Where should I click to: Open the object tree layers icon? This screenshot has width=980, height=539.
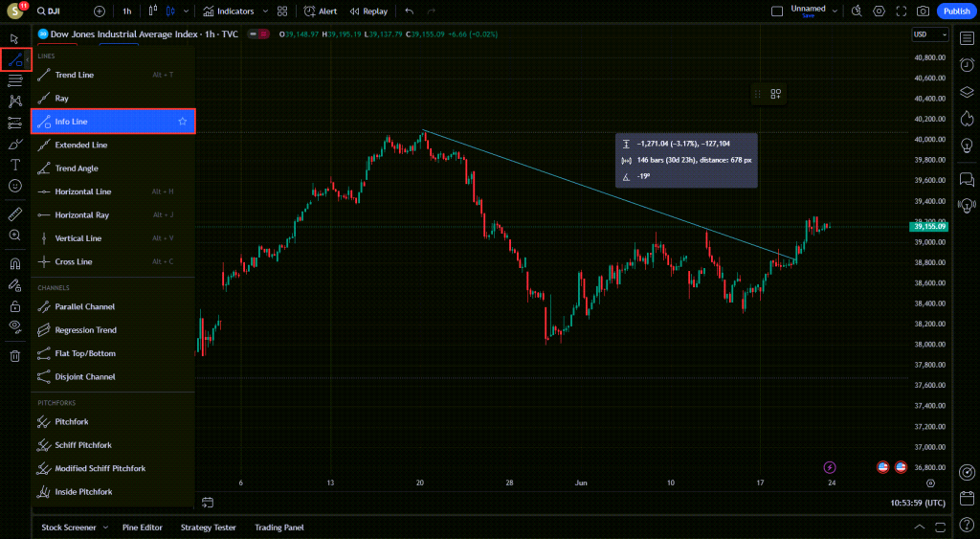click(967, 93)
